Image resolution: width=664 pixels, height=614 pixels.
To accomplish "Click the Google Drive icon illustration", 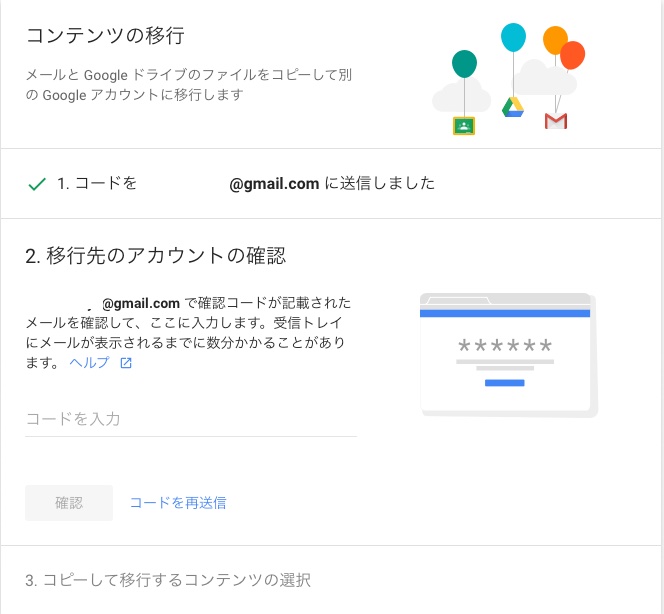I will [513, 107].
